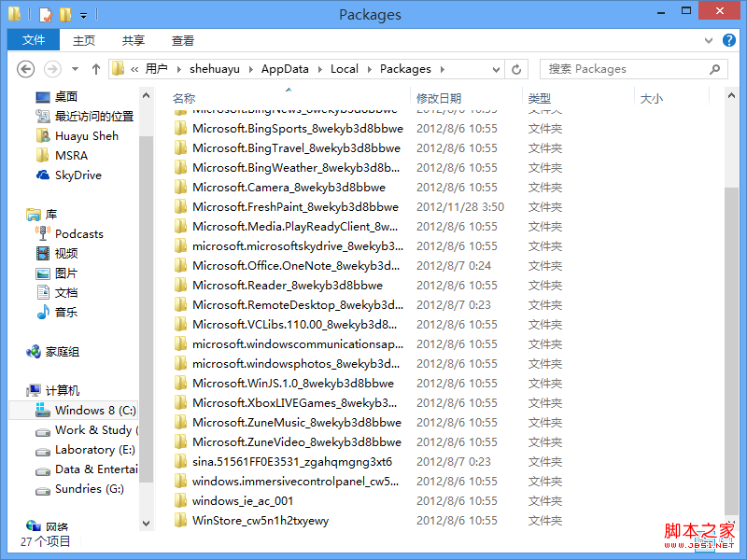Sort by 修改日期 column header
This screenshot has width=747, height=560.
click(x=439, y=99)
